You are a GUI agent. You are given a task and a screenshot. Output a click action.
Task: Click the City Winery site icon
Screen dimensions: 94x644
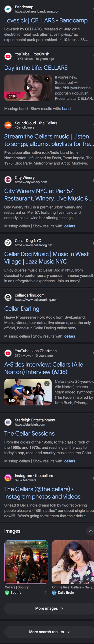[8, 180]
